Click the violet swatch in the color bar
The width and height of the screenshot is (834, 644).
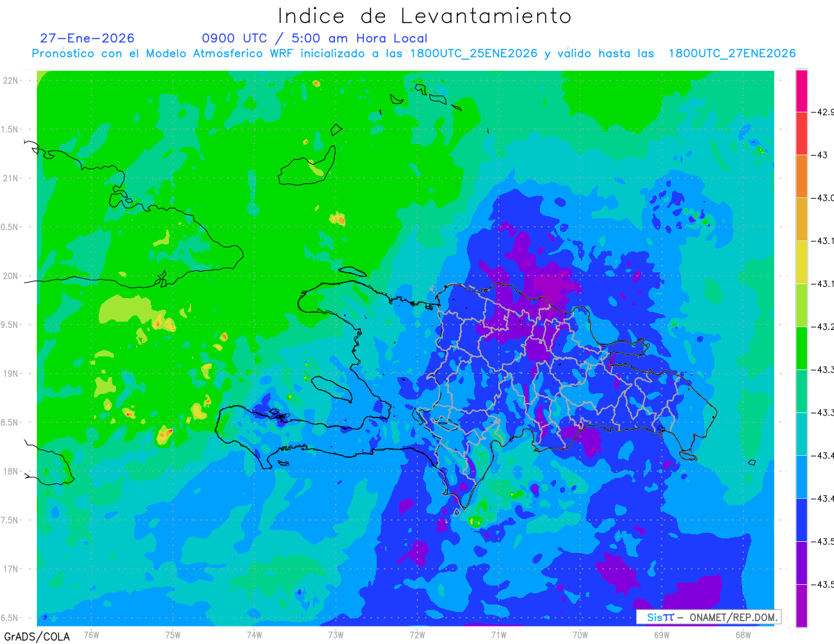801,563
